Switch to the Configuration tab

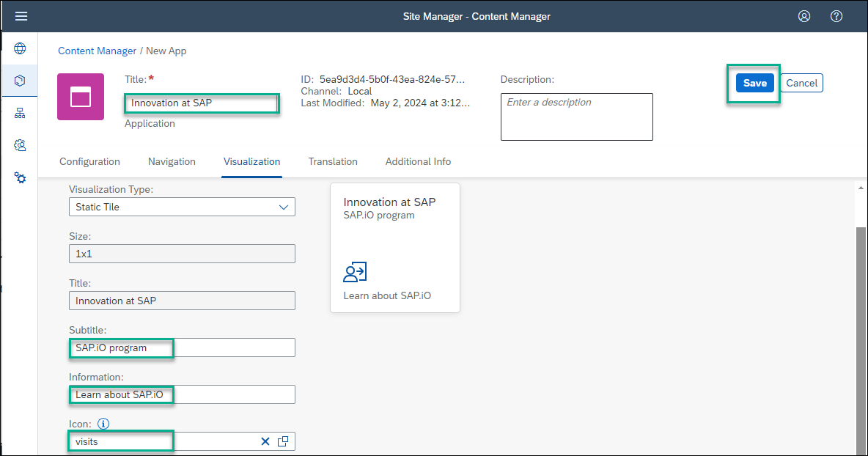click(x=89, y=161)
